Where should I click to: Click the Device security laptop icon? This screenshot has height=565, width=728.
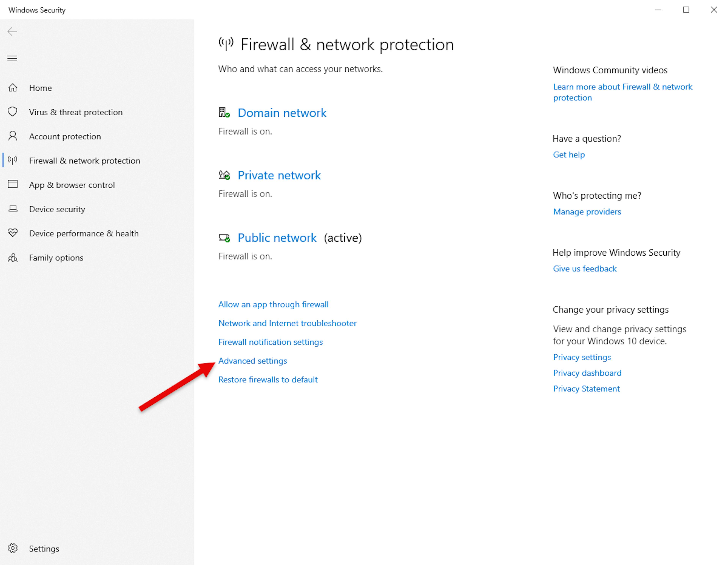click(13, 209)
